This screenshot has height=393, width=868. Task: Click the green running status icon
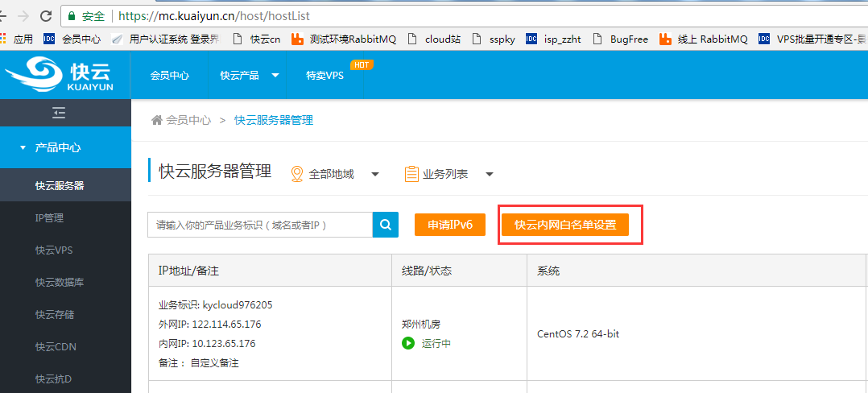[408, 344]
